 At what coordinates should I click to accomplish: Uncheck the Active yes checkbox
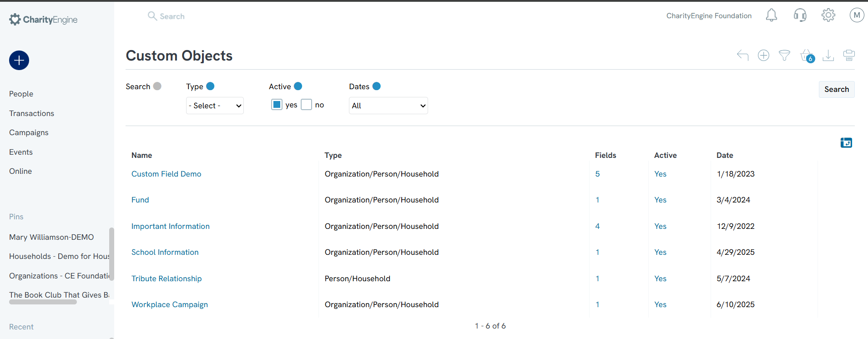(x=277, y=105)
